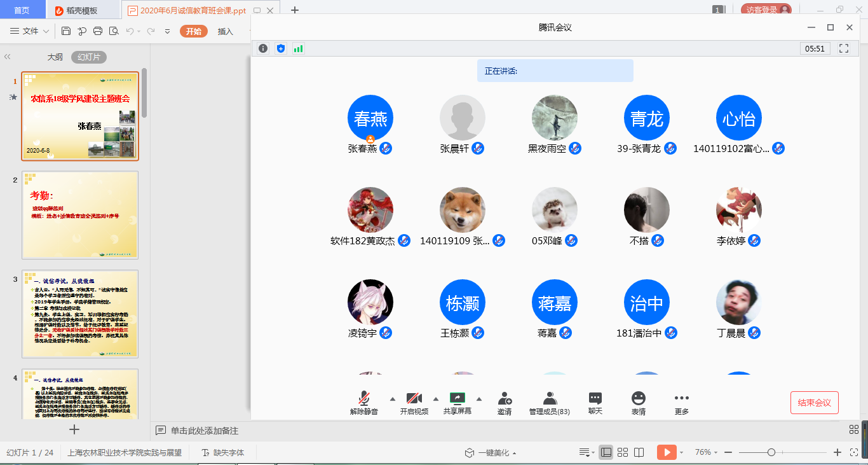868x465 pixels.
Task: Check the green network signal icon
Action: 298,48
